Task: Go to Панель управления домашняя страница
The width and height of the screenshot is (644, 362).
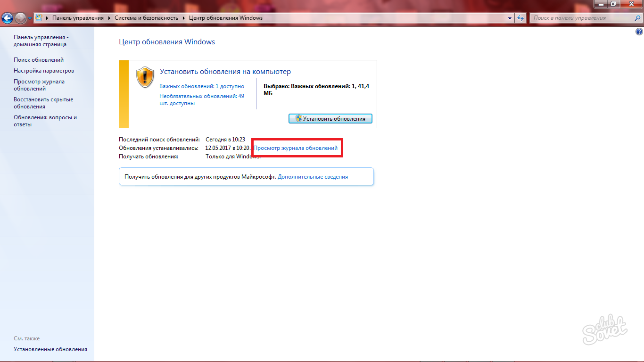Action: tap(41, 41)
